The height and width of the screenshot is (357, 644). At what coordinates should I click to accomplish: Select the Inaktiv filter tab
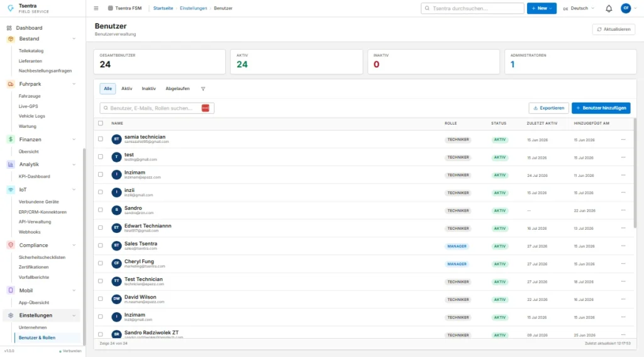coord(148,89)
